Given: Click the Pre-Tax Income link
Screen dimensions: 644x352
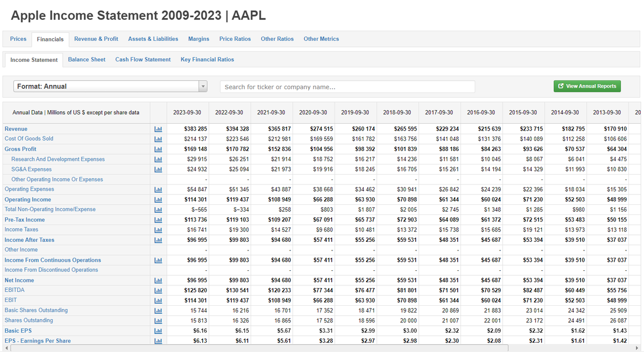Looking at the screenshot, I should point(25,220).
